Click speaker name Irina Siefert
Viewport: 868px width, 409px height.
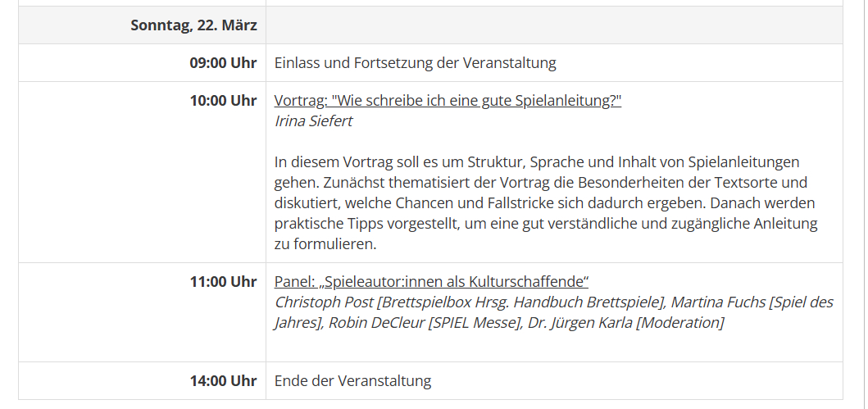click(x=314, y=121)
